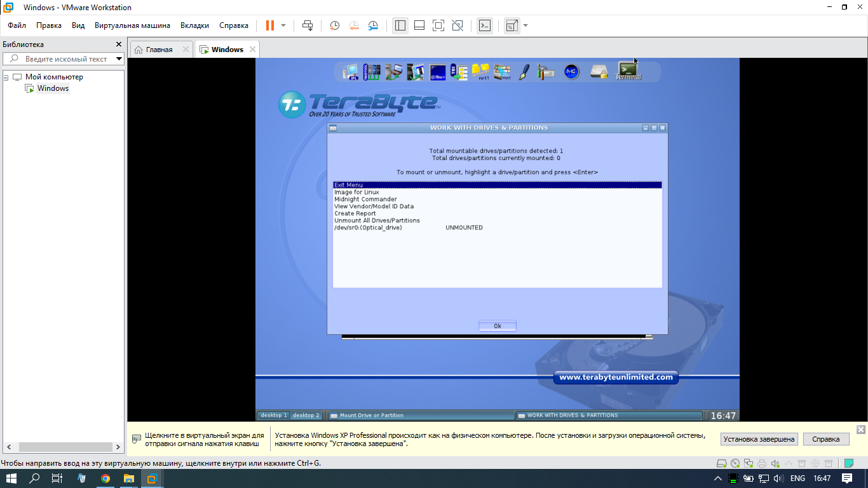Open the taskbar volume control
868x488 pixels.
[778, 478]
